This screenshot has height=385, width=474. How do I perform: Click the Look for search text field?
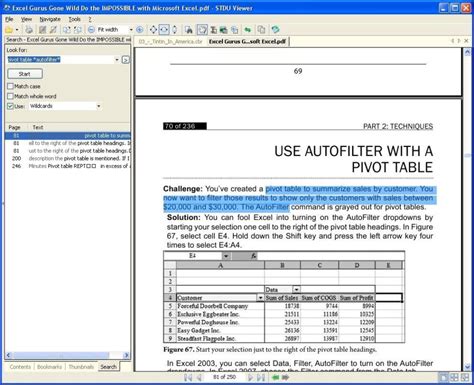61,60
